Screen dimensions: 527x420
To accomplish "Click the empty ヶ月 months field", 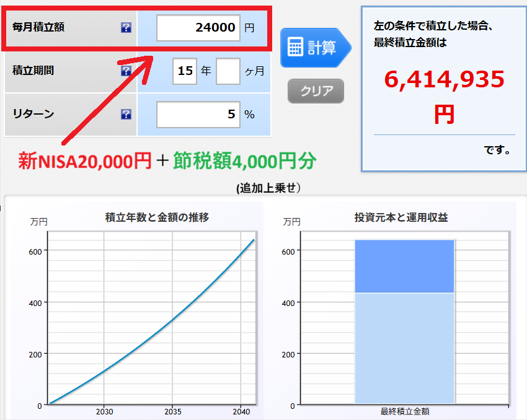I will point(228,71).
